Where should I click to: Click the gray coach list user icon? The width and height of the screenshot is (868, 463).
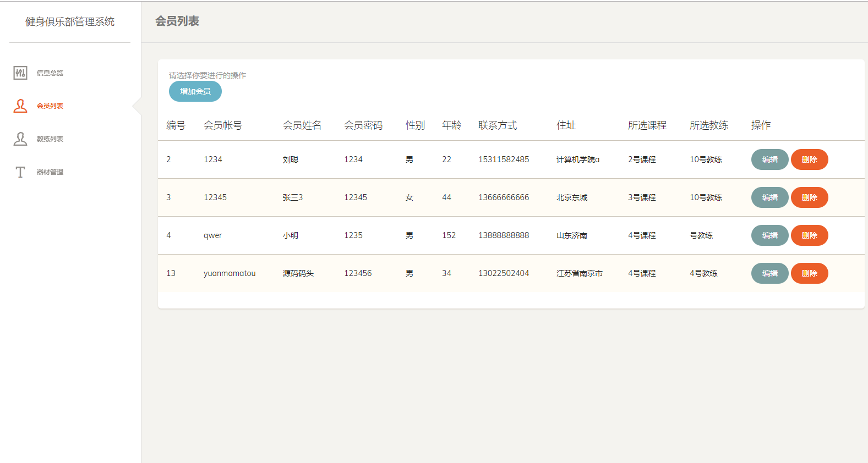click(x=20, y=139)
